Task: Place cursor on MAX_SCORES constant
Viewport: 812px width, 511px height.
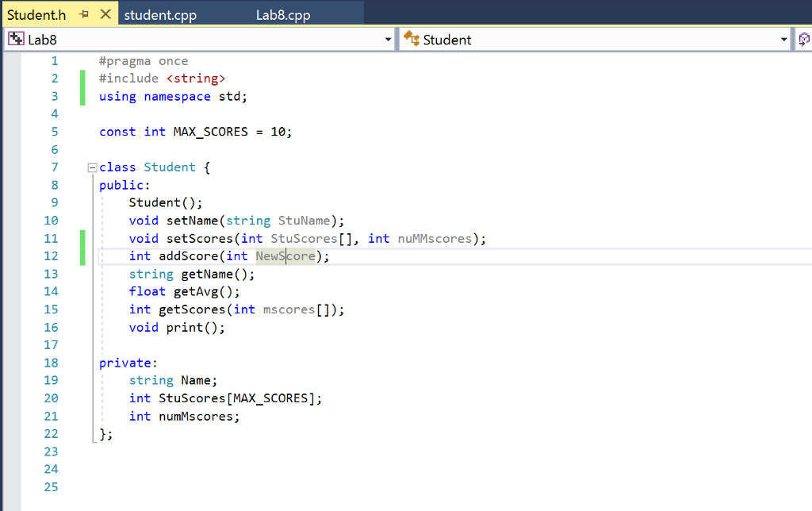Action: tap(210, 131)
